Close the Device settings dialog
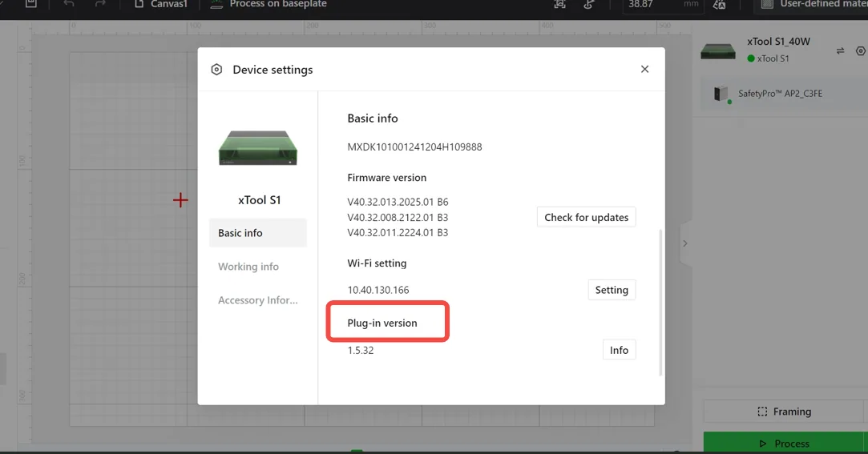This screenshot has height=454, width=868. coord(644,69)
